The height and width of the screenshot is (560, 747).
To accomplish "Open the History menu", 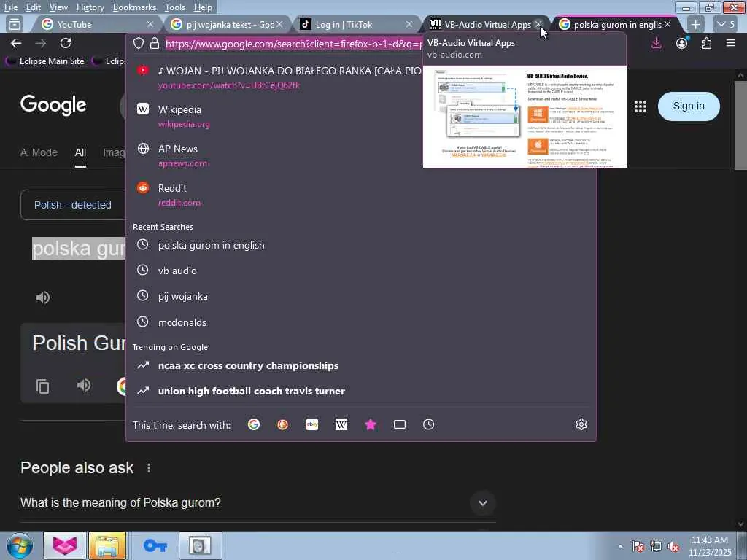I will pyautogui.click(x=90, y=7).
